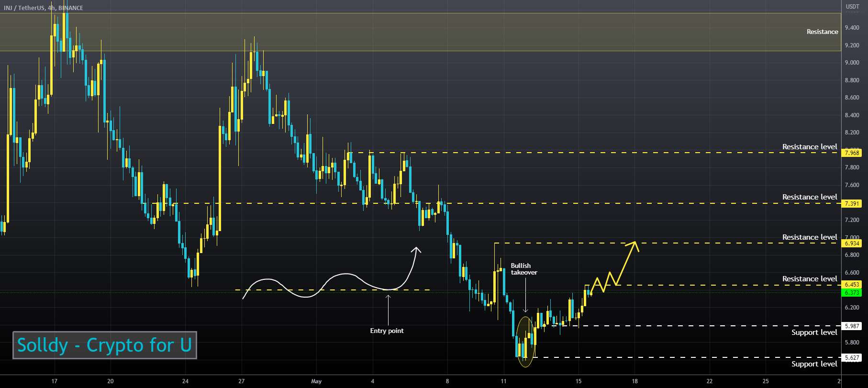868x388 pixels.
Task: Click Support level label under 5.987 line
Action: coord(814,333)
